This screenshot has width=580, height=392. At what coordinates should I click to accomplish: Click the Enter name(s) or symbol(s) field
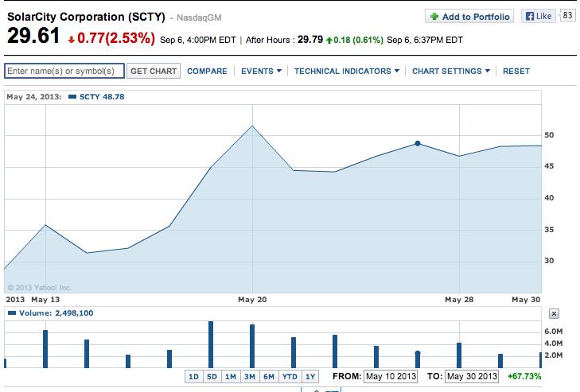point(64,71)
